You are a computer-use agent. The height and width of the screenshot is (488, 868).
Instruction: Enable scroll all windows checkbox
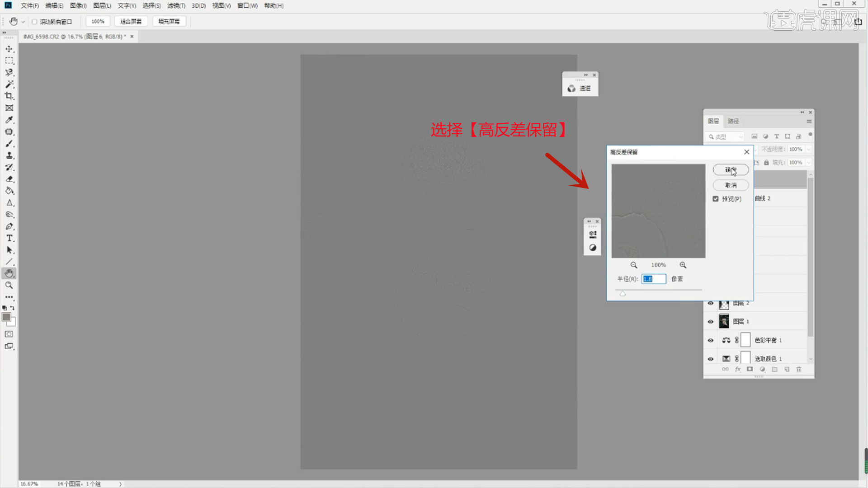pos(34,22)
